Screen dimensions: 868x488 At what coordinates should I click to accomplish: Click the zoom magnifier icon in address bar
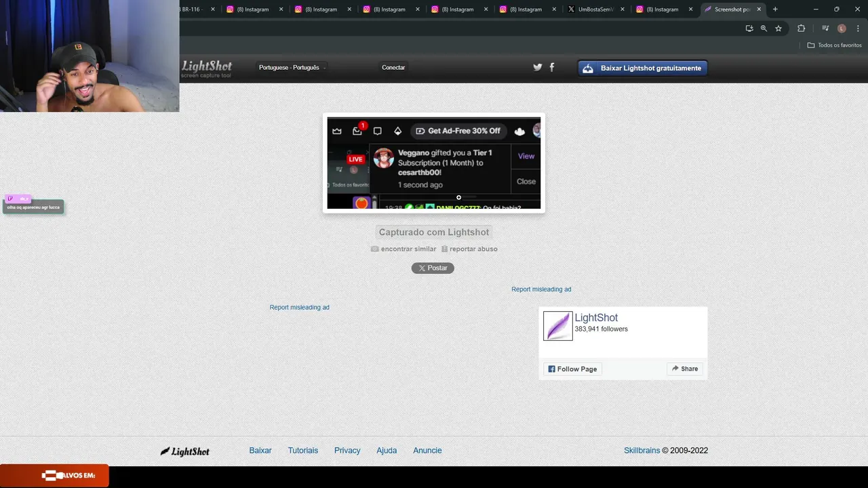764,28
